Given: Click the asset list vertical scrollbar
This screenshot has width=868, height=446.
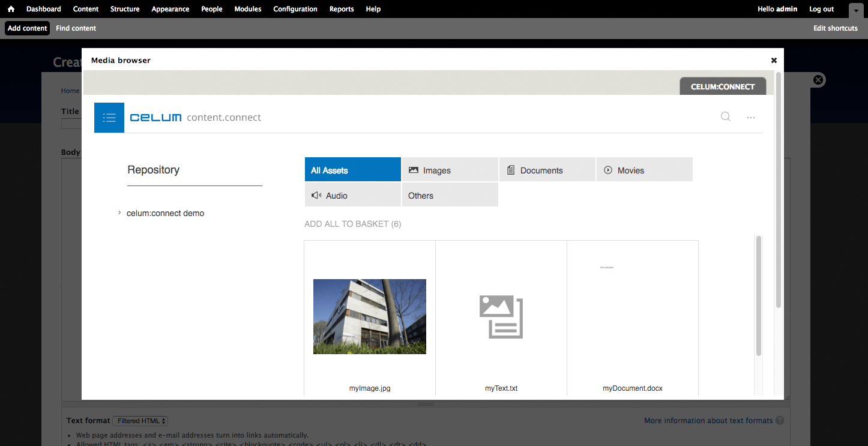Looking at the screenshot, I should pyautogui.click(x=759, y=295).
